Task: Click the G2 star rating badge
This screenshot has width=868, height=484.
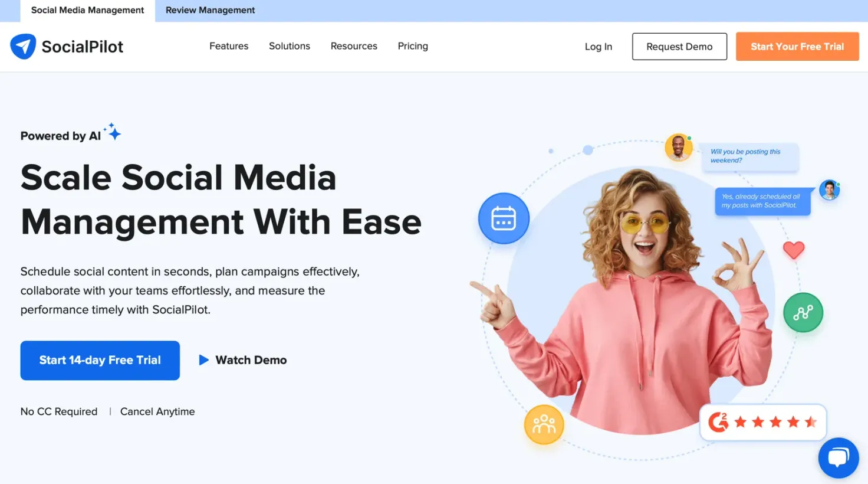Action: (763, 422)
